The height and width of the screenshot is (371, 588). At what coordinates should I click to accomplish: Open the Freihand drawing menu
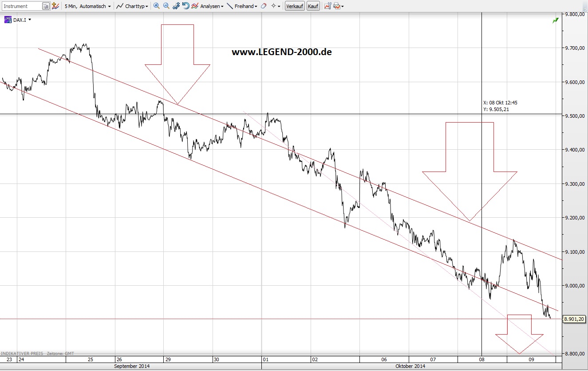(x=245, y=6)
